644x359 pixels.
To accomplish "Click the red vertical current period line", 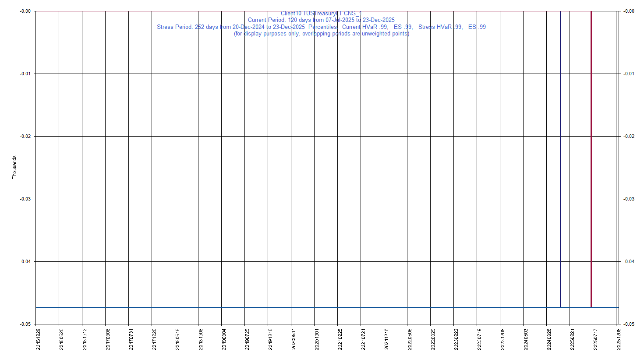I will pos(591,158).
